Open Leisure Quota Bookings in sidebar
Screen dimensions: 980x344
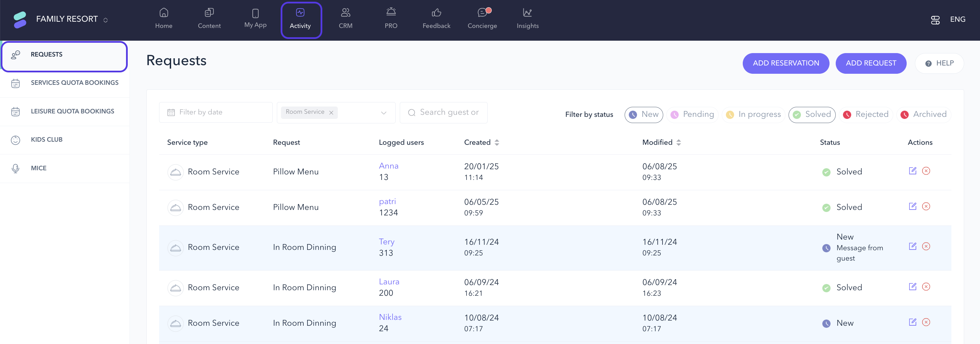[65, 111]
